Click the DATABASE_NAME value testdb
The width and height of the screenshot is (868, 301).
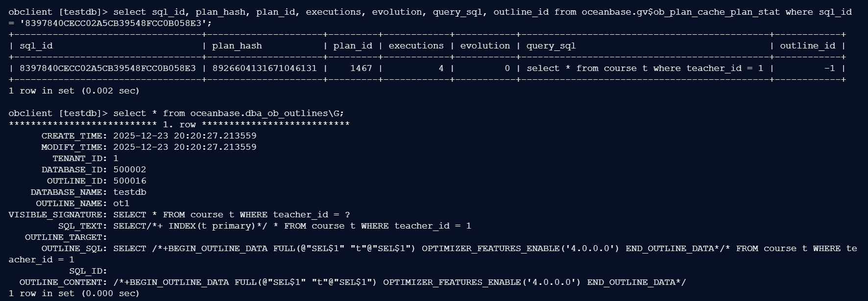[129, 192]
